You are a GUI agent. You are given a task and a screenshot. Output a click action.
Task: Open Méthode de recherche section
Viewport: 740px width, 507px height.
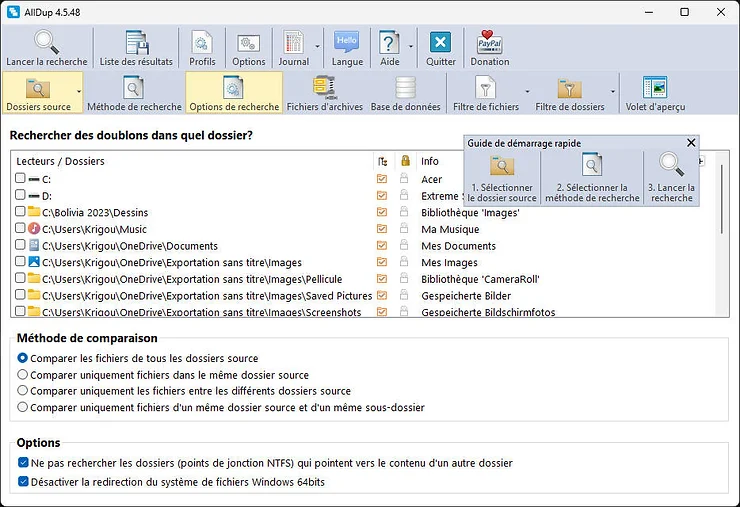click(x=134, y=93)
